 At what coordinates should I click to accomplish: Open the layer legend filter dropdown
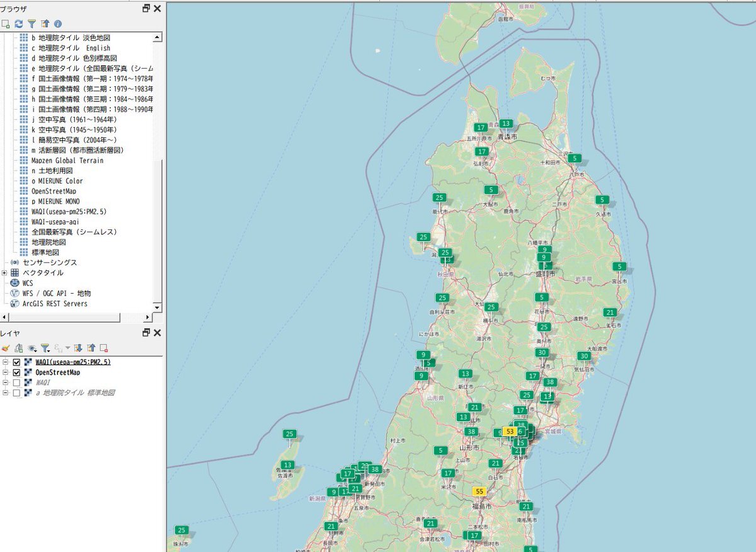(45, 348)
